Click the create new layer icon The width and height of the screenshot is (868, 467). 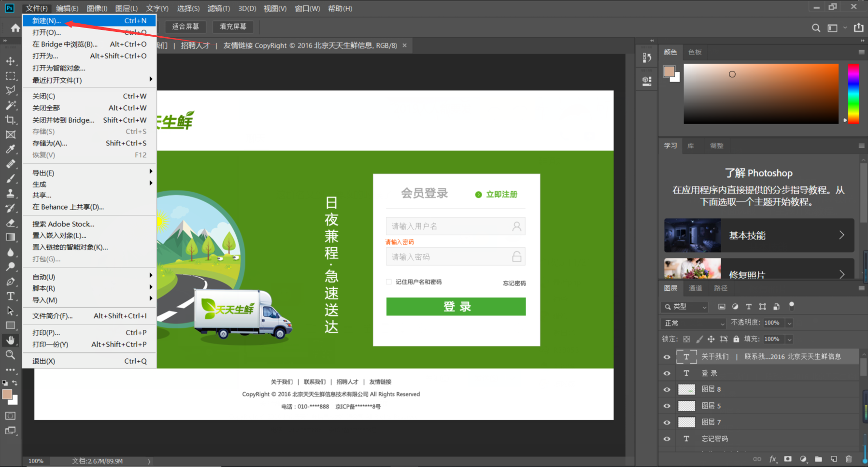tap(834, 459)
